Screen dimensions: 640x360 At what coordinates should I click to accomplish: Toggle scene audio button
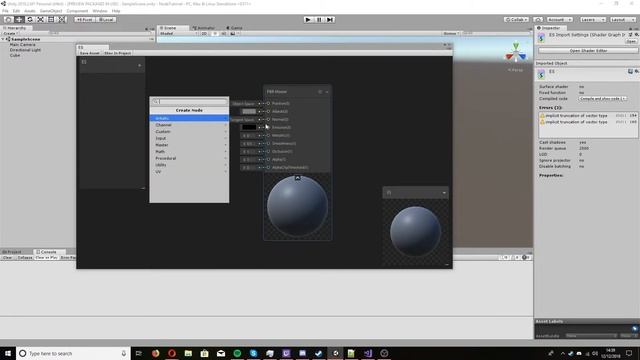[x=224, y=33]
